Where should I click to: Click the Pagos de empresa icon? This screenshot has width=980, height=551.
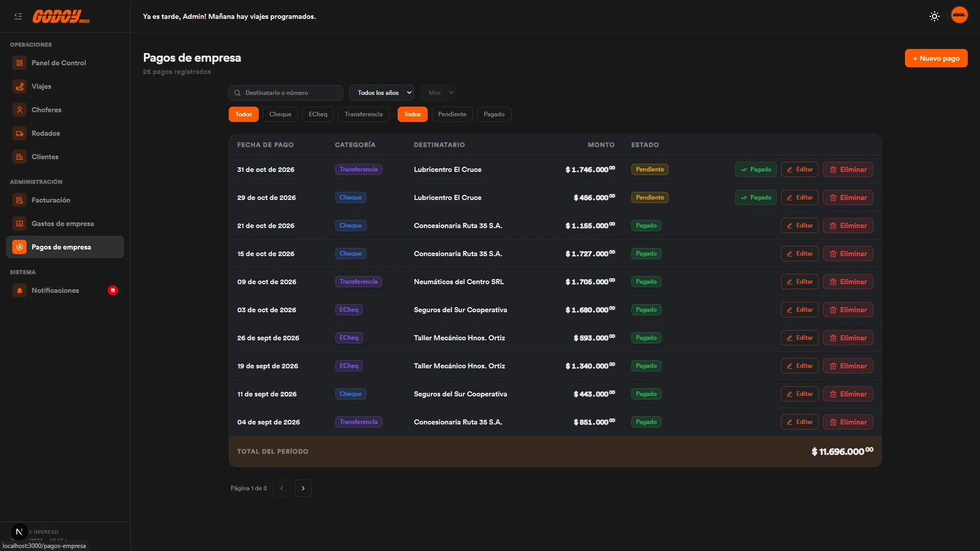[x=19, y=247]
